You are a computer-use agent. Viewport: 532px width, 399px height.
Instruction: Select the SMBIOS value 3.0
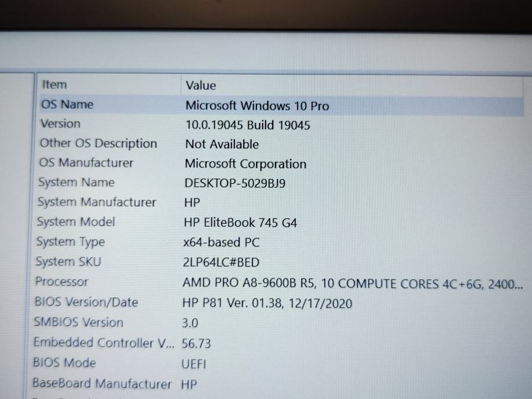pos(190,323)
